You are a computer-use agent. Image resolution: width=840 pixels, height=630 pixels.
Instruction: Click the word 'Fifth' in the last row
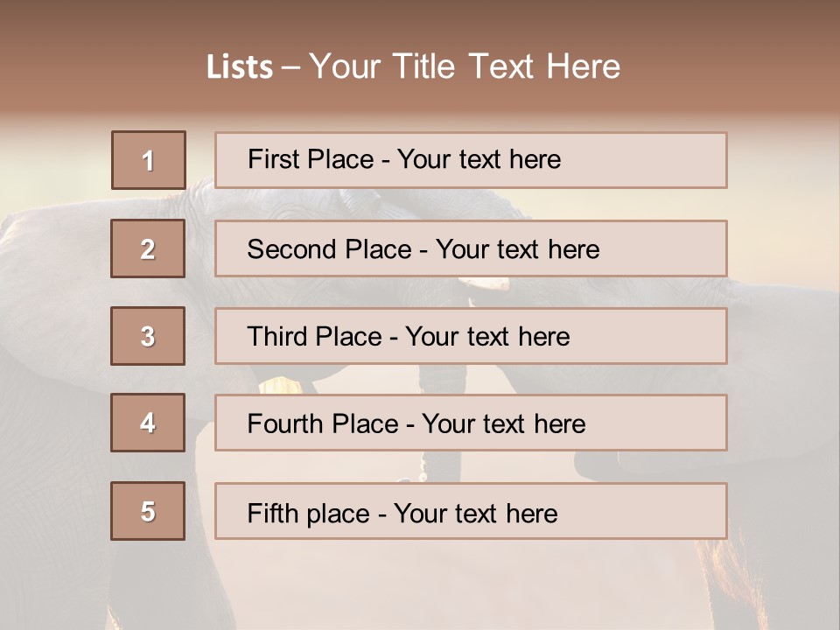(272, 513)
